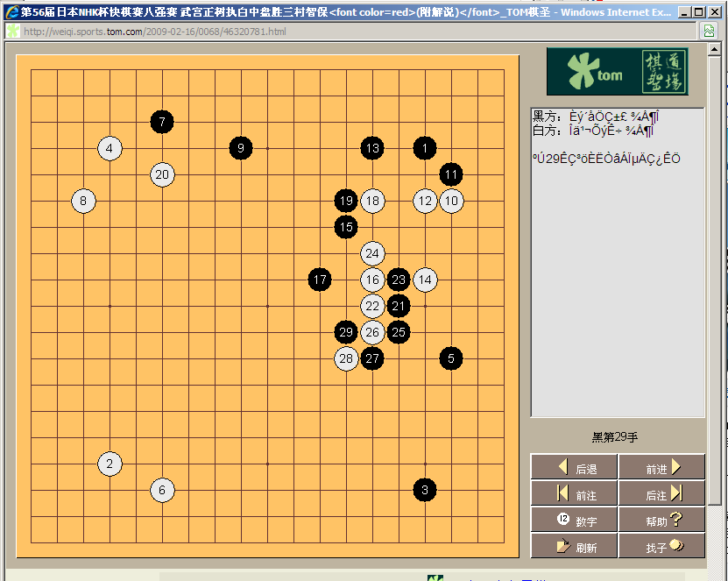Click the 白方 player name line

593,131
